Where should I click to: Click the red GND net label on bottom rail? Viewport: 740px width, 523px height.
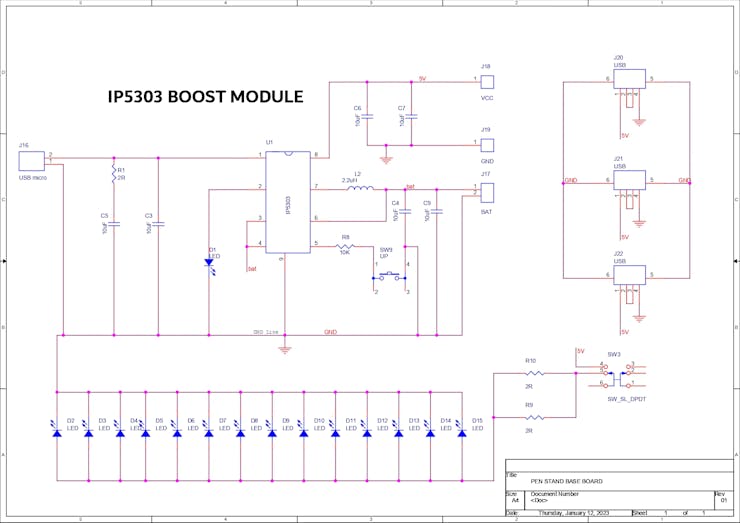click(x=330, y=332)
